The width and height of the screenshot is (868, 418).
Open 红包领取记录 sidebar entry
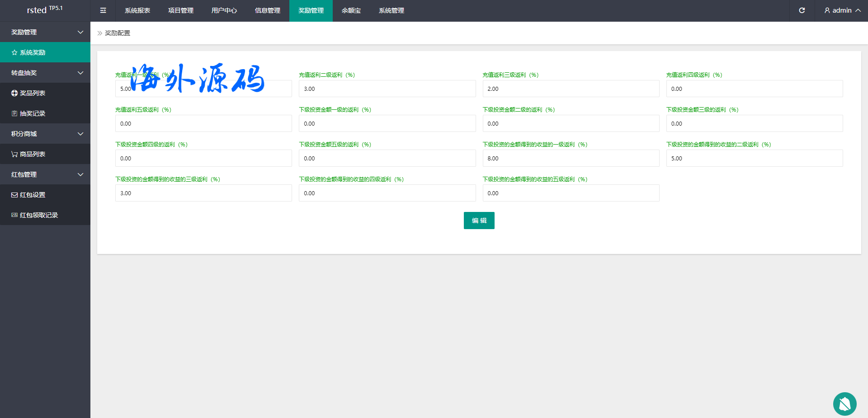[x=38, y=215]
